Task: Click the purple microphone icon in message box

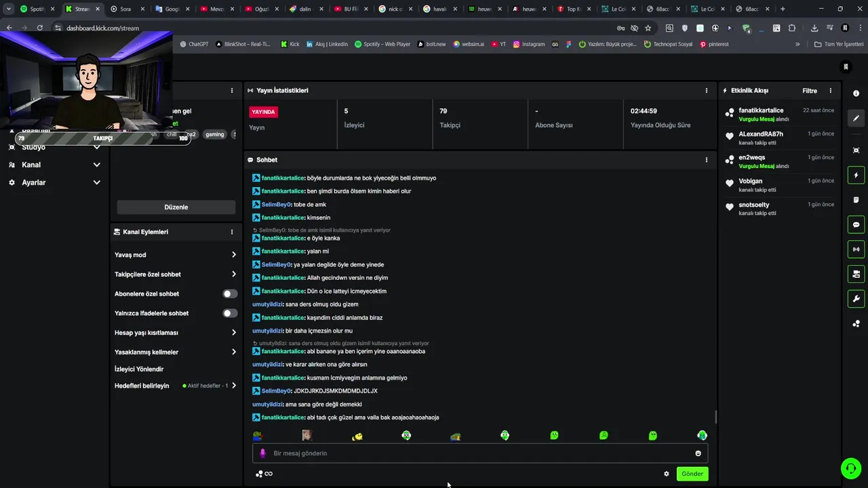Action: pyautogui.click(x=263, y=453)
